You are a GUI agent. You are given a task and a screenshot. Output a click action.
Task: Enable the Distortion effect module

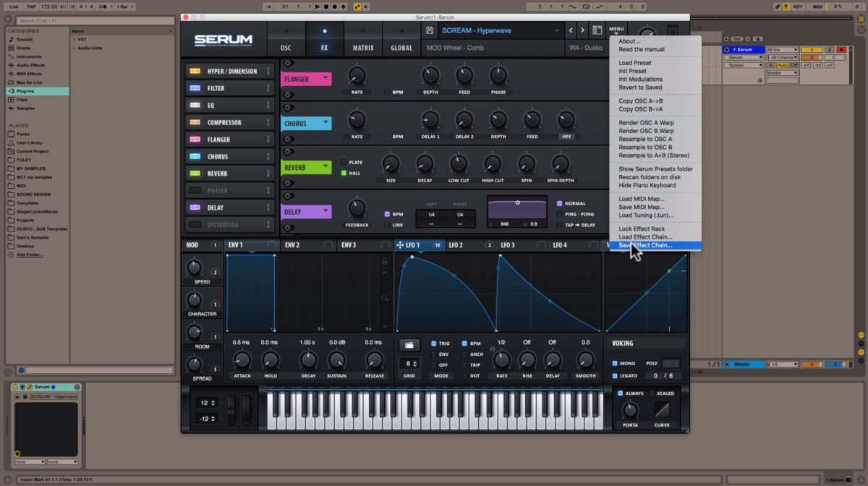pos(195,225)
